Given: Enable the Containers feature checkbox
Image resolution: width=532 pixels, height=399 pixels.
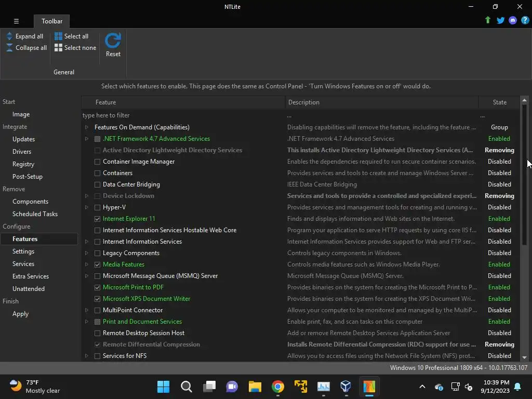Looking at the screenshot, I should point(97,173).
